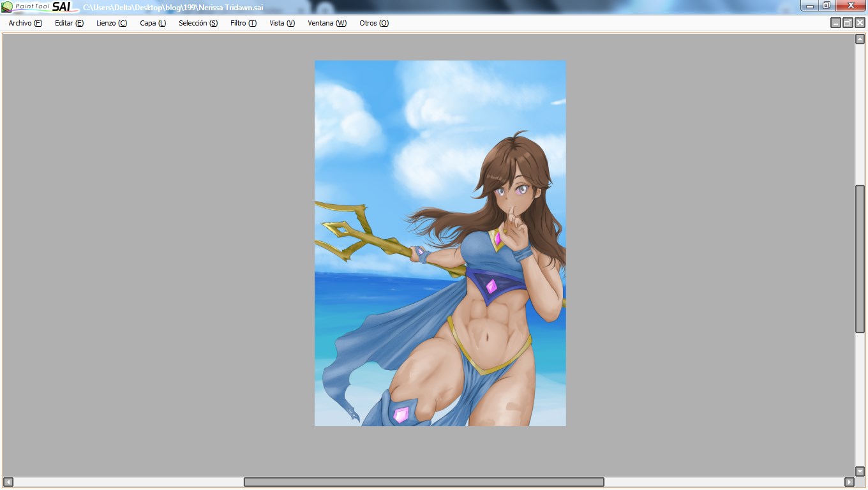
Task: Open the Editar menu
Action: [x=69, y=23]
